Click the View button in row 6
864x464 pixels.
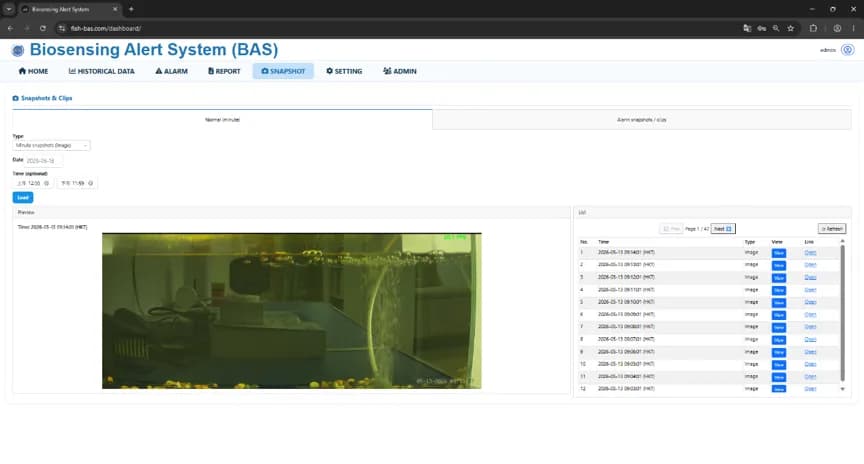tap(779, 315)
